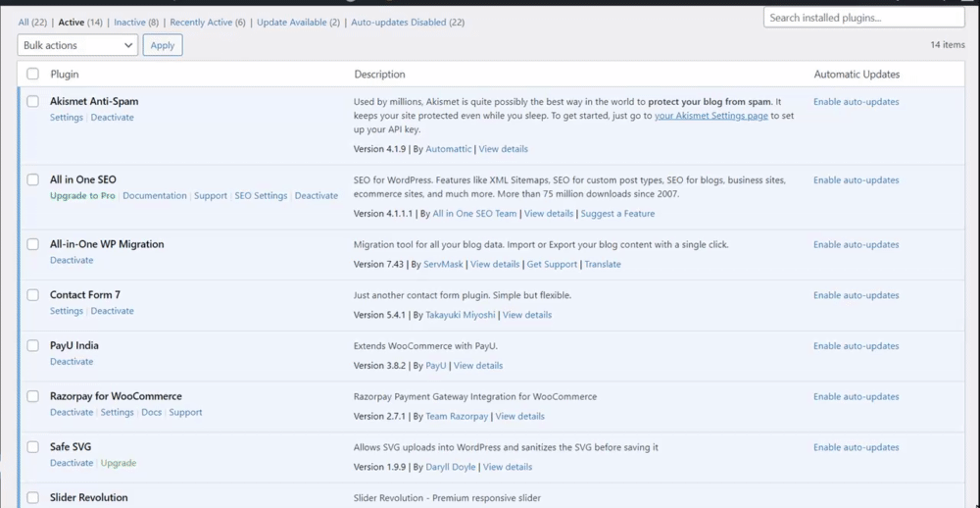Open Team Razorpay author link

[457, 416]
